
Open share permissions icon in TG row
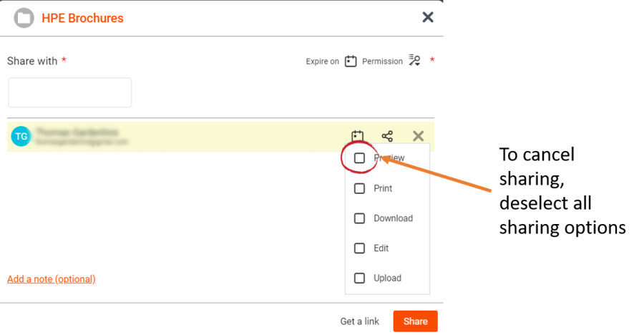387,136
